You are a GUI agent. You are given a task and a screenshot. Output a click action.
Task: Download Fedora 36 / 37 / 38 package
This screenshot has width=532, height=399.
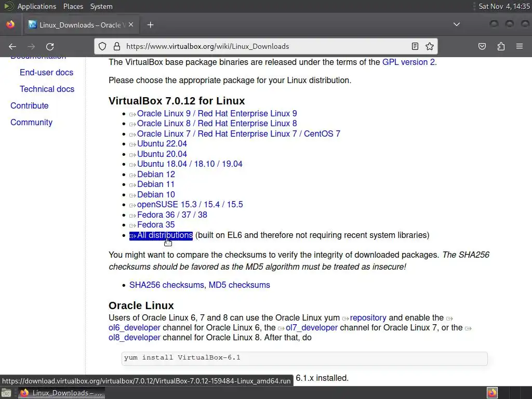[172, 215]
